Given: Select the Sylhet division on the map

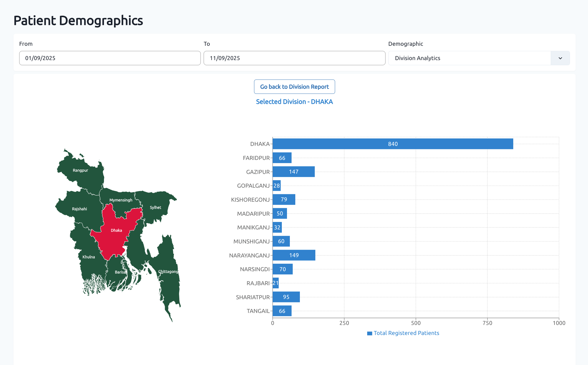Looking at the screenshot, I should 155,208.
